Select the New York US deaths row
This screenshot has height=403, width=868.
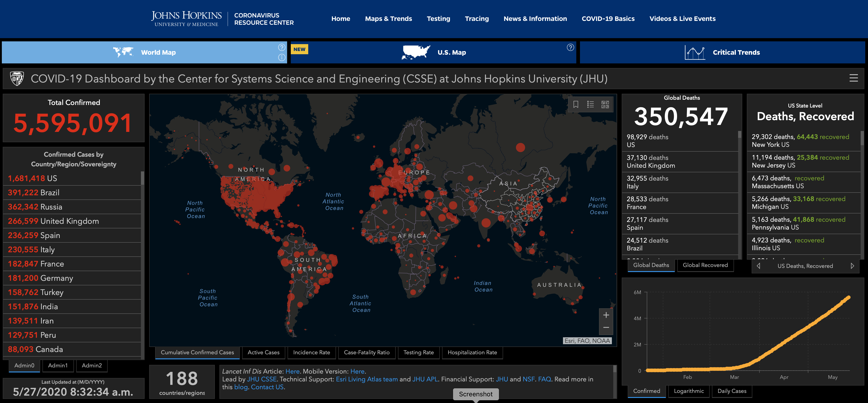(804, 141)
